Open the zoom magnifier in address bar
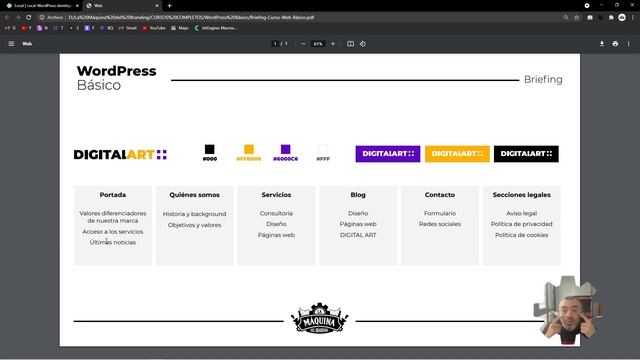Screen dimensions: 640x360 pos(566,18)
